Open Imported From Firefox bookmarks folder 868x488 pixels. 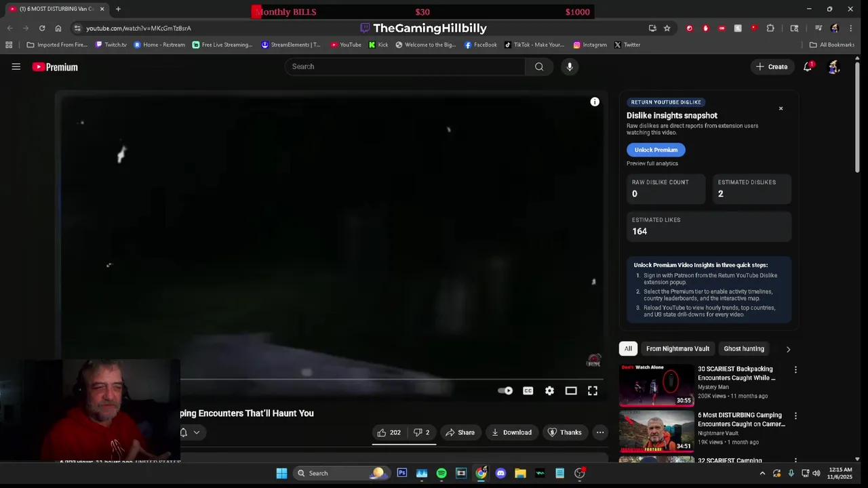(57, 45)
